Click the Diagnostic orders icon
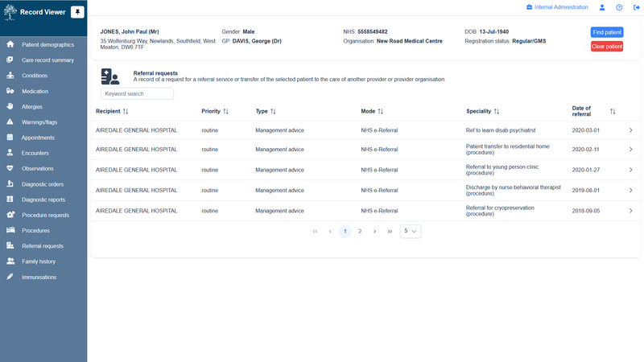Screen dimensions: 644x362 pos(10,183)
